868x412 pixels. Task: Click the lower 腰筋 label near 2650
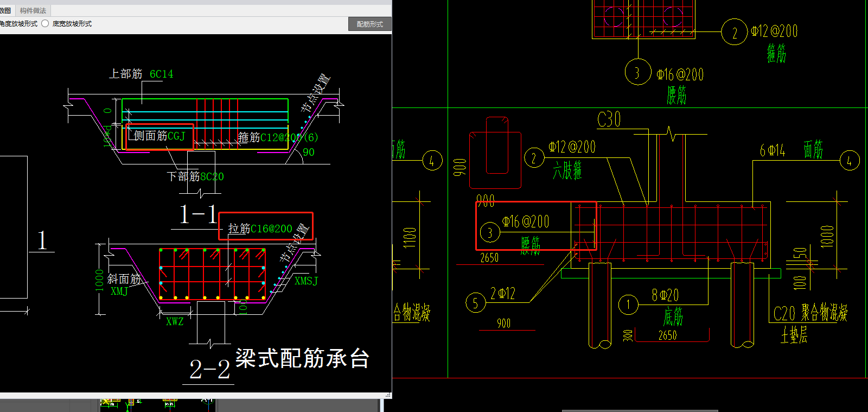click(x=531, y=245)
